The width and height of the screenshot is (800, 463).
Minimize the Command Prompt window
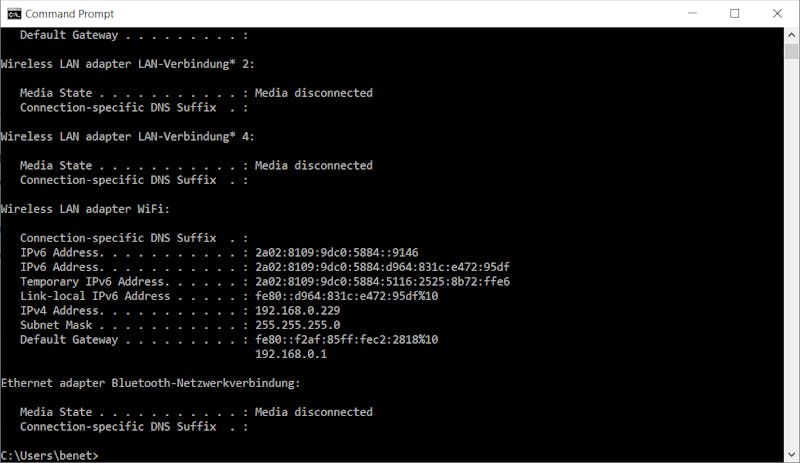pyautogui.click(x=692, y=13)
